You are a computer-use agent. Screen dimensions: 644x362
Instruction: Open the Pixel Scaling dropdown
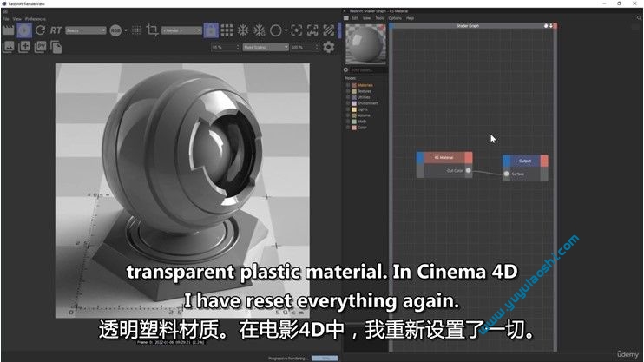point(266,47)
